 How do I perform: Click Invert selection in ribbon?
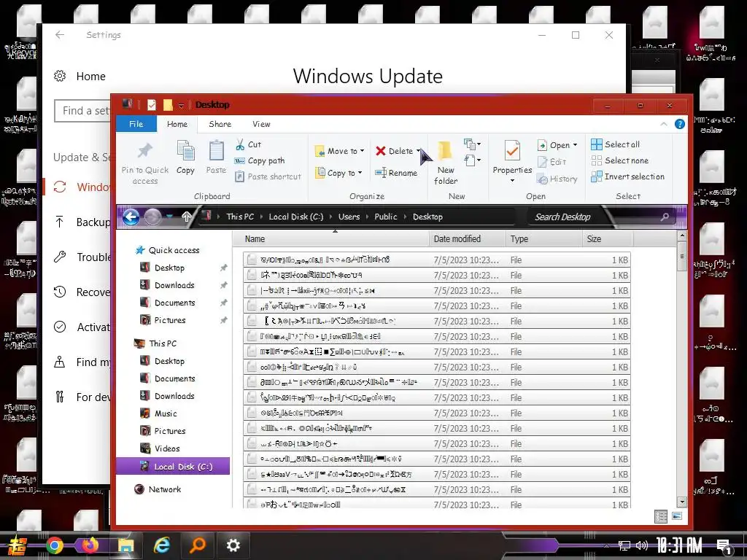click(627, 176)
